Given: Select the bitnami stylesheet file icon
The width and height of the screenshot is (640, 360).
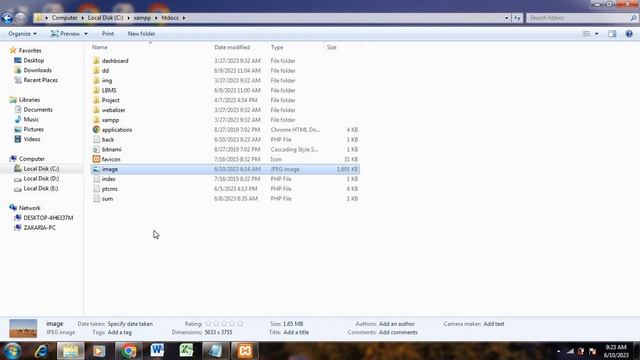Looking at the screenshot, I should click(96, 149).
